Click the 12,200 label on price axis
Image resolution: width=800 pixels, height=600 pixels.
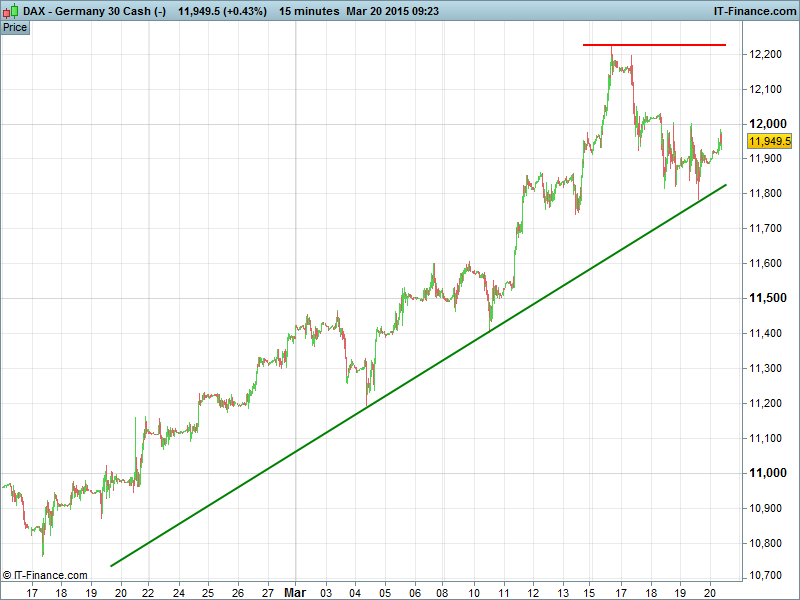(768, 54)
